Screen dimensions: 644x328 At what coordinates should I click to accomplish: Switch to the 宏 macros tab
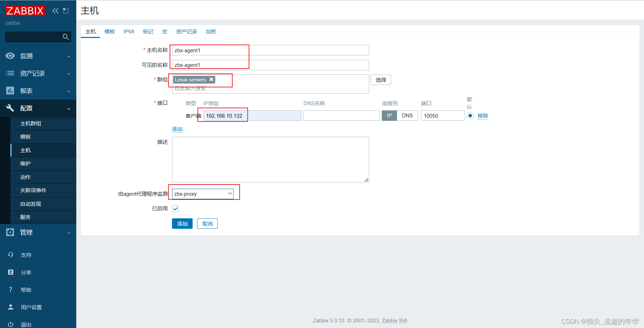[x=165, y=31]
